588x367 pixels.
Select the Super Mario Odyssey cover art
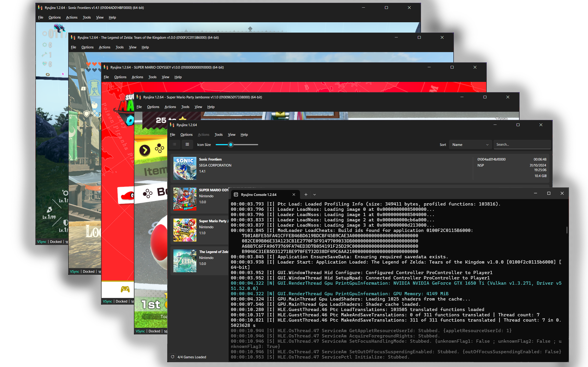[x=185, y=199]
